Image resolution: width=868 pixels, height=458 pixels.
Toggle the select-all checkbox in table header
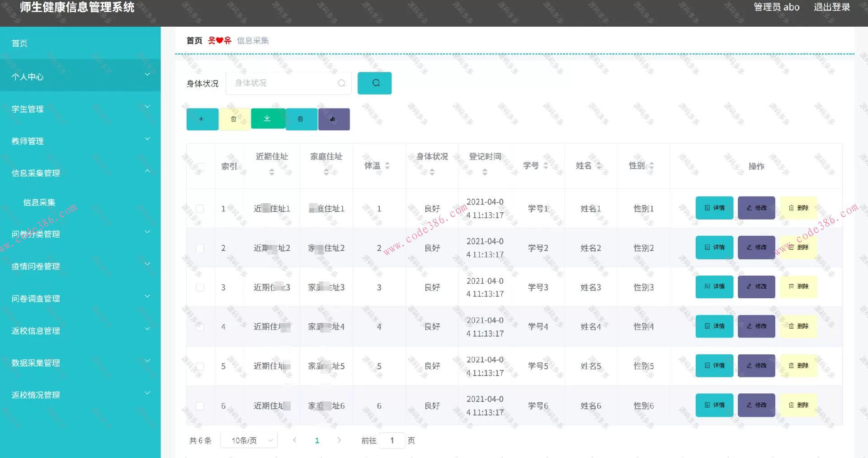(x=200, y=167)
